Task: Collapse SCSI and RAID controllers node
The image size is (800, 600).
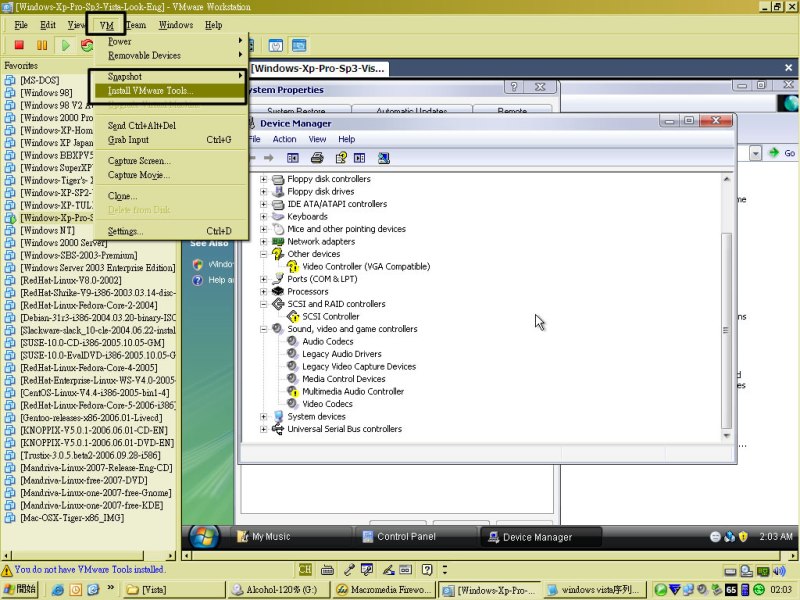Action: [263, 304]
